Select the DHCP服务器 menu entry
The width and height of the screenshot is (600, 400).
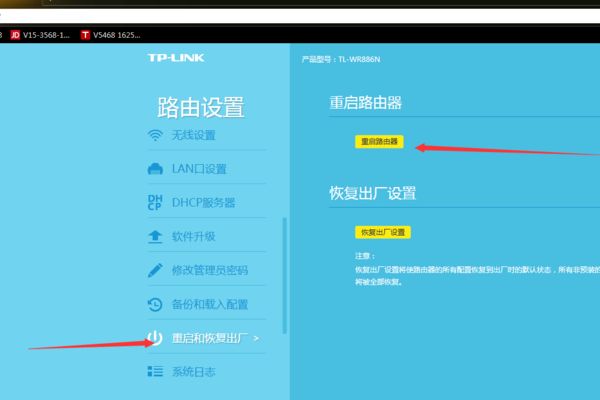tap(204, 203)
